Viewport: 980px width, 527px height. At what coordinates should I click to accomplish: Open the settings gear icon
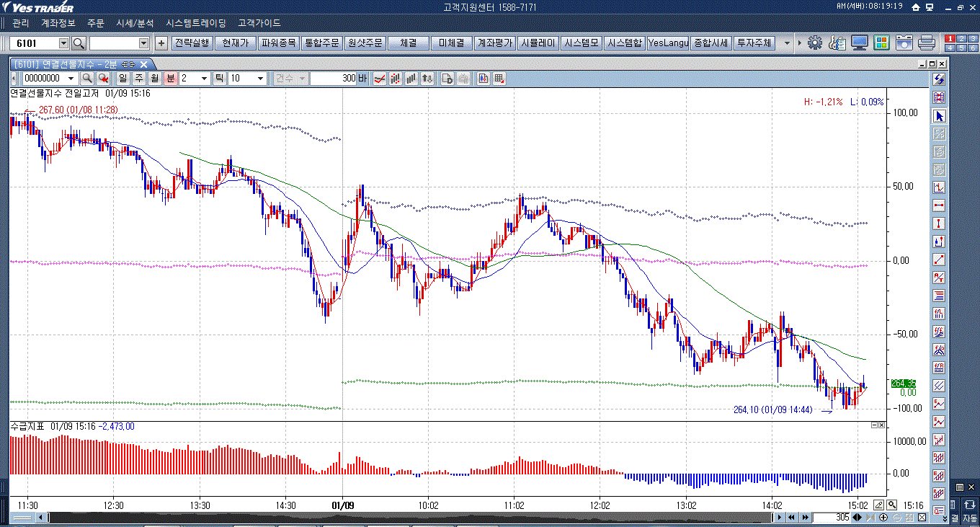pos(815,43)
